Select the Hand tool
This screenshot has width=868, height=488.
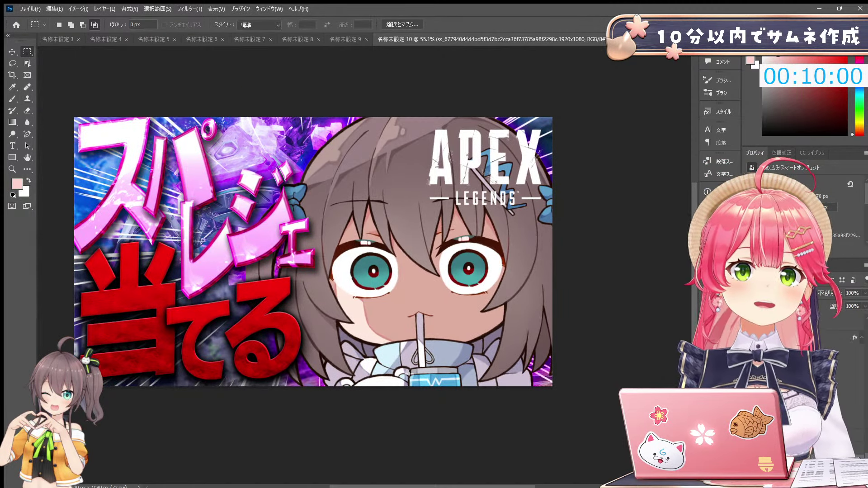point(28,157)
